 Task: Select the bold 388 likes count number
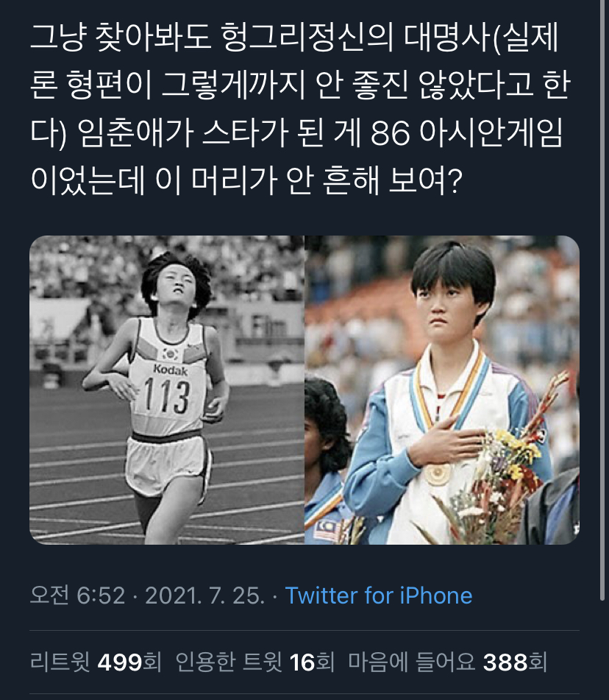pyautogui.click(x=505, y=662)
